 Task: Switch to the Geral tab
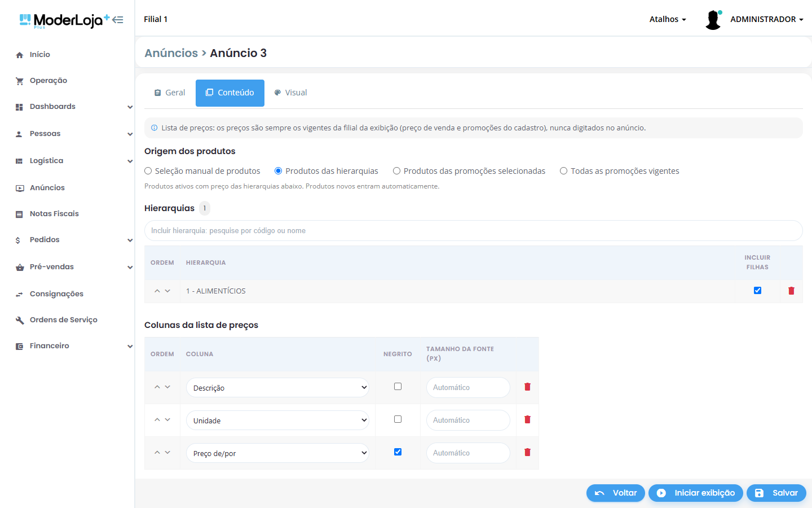(170, 93)
